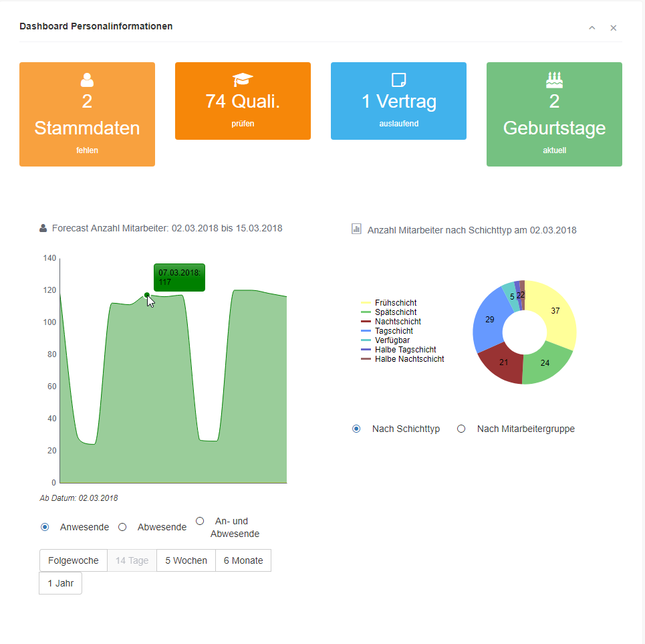Select the An- und Abwesende radio button
This screenshot has height=644, width=645.
click(200, 522)
